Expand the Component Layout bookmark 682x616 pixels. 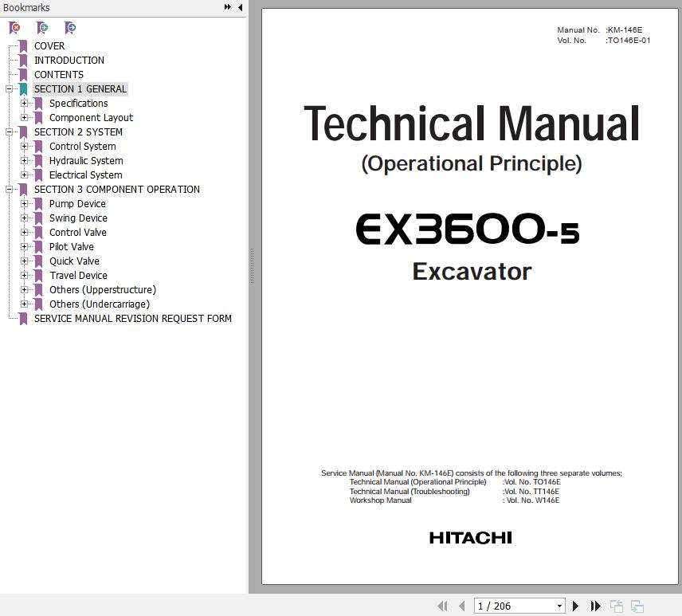[25, 117]
